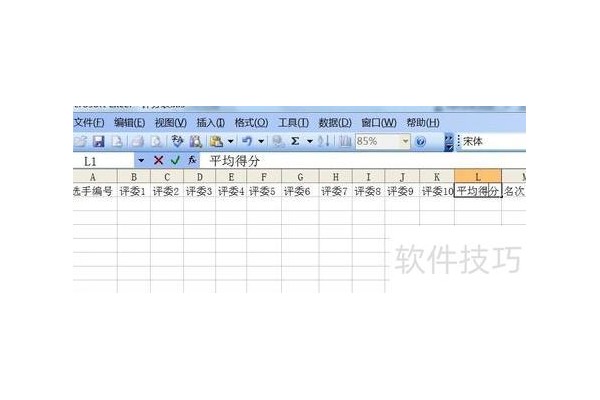The width and height of the screenshot is (600, 400).
Task: Select highlighted column L header
Action: pyautogui.click(x=478, y=177)
